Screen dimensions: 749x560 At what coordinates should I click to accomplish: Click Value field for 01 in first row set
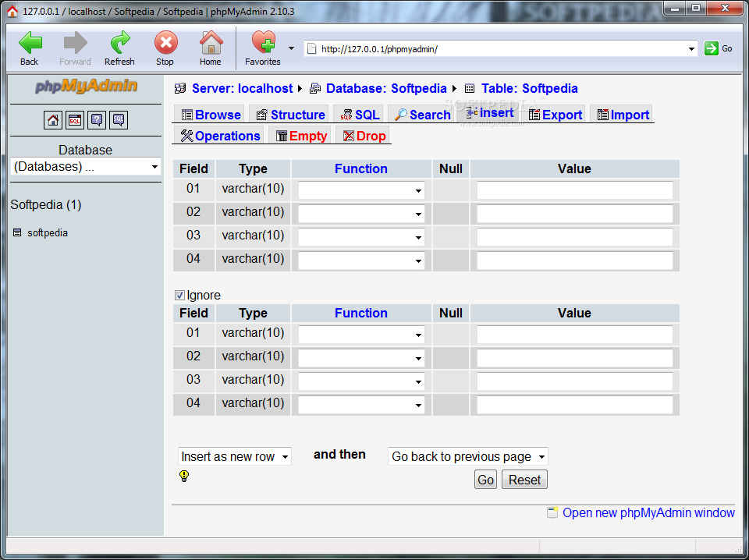point(575,190)
